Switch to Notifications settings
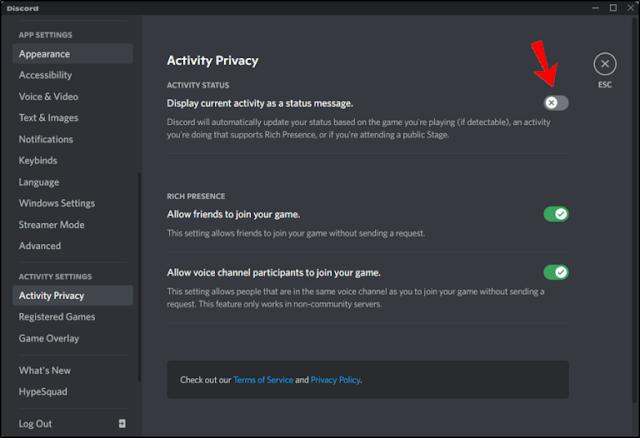Viewport: 640px width, 438px height. pos(73,139)
